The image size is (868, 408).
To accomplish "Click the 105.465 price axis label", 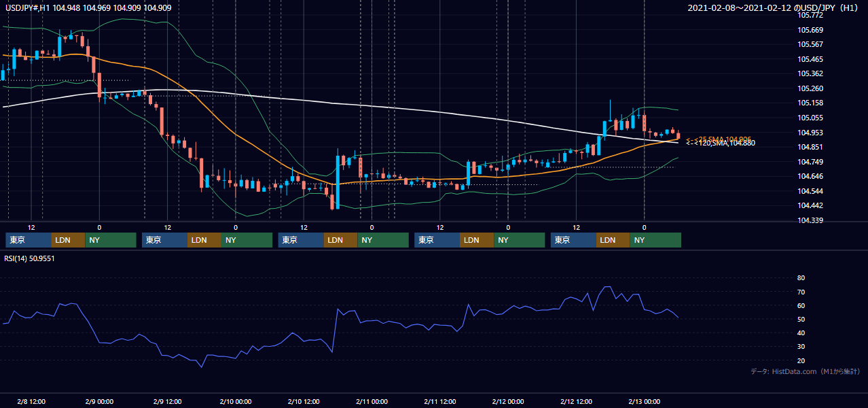I will pos(811,59).
